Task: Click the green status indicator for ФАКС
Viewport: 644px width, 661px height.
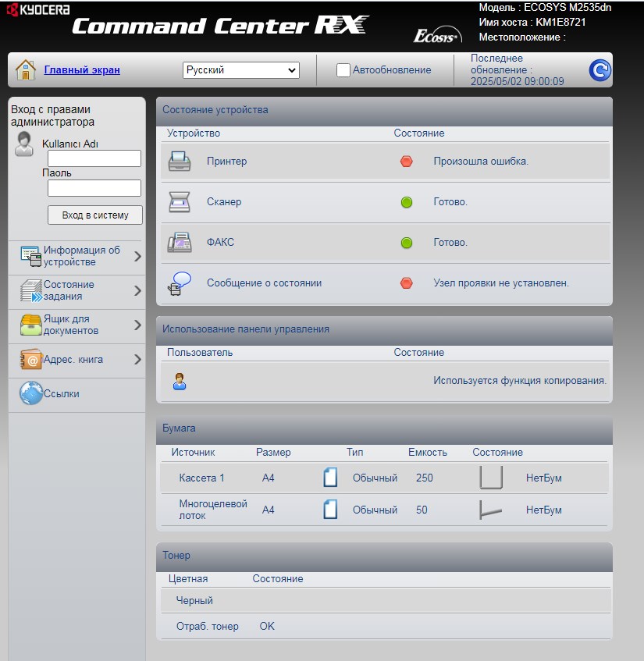Action: pyautogui.click(x=406, y=243)
